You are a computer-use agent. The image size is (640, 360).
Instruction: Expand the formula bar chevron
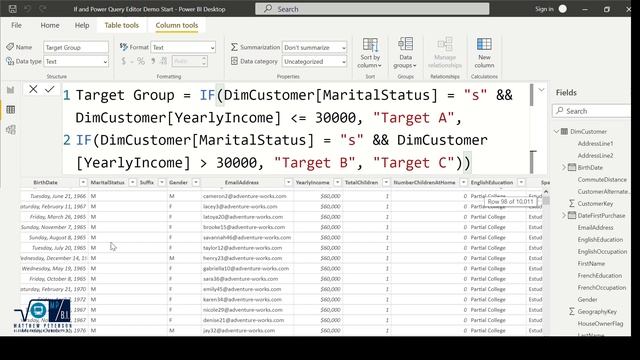(541, 90)
